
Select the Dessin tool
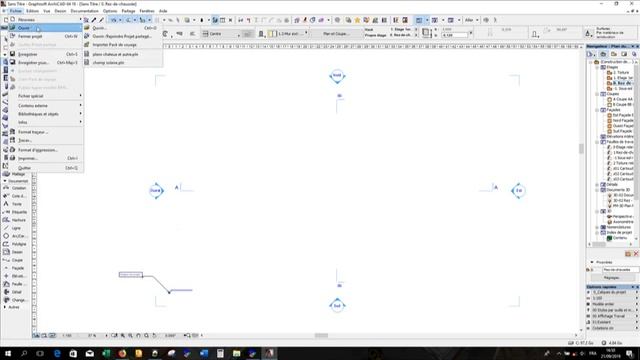[16, 252]
